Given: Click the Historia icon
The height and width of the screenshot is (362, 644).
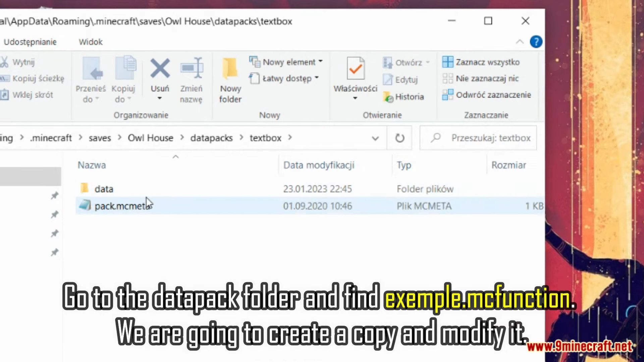Looking at the screenshot, I should tap(388, 97).
